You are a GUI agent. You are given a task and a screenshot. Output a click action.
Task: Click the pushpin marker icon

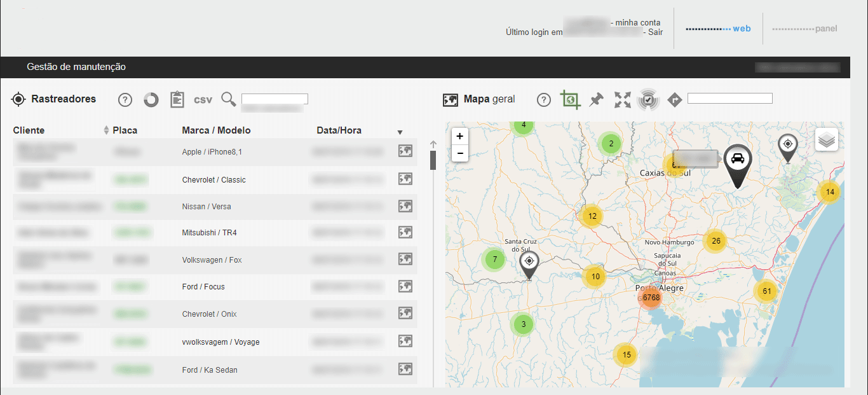point(596,100)
